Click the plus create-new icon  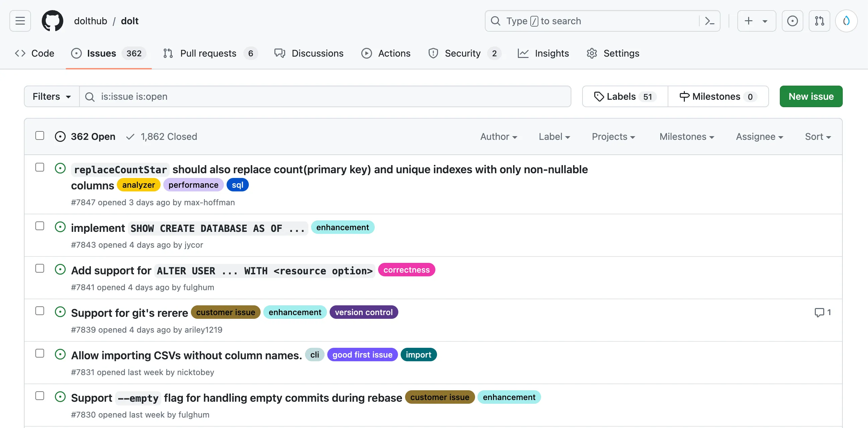coord(748,21)
